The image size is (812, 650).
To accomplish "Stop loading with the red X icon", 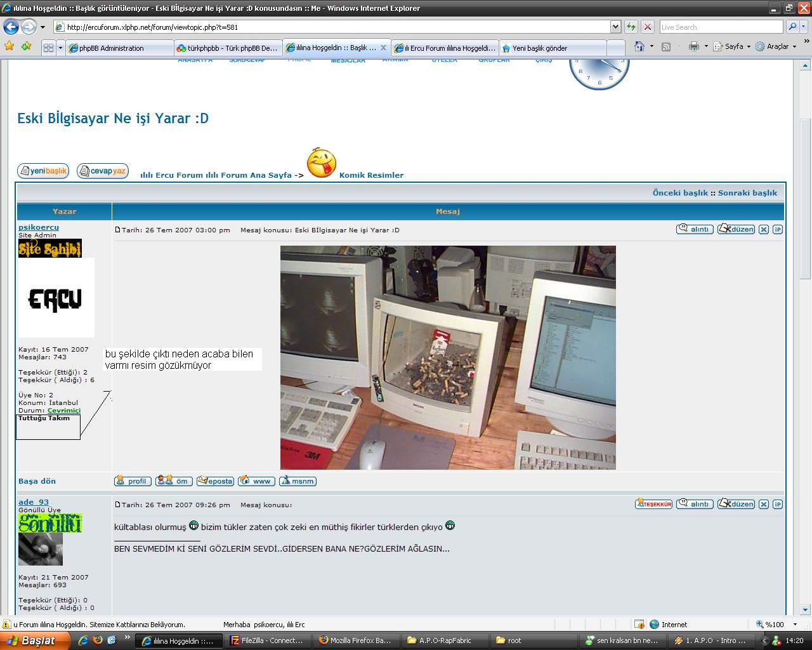I will [648, 27].
